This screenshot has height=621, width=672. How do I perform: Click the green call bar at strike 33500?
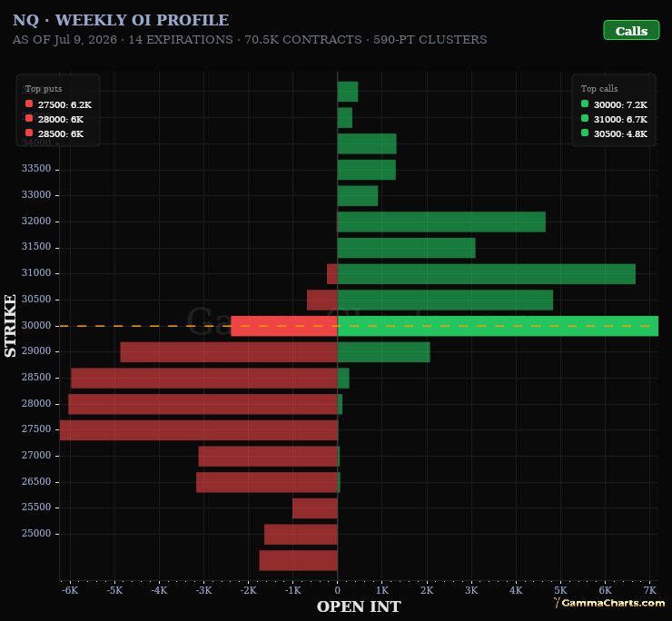tap(367, 170)
